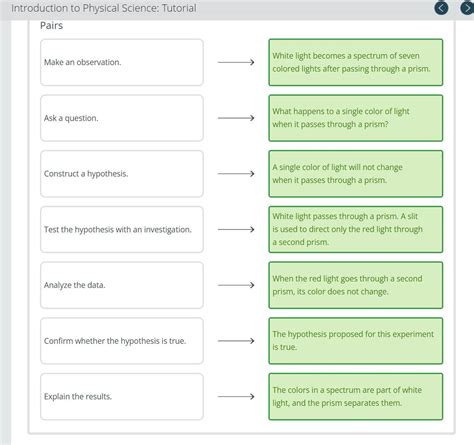Select 'The hypothesis proposed for this experiment' tile

point(356,341)
